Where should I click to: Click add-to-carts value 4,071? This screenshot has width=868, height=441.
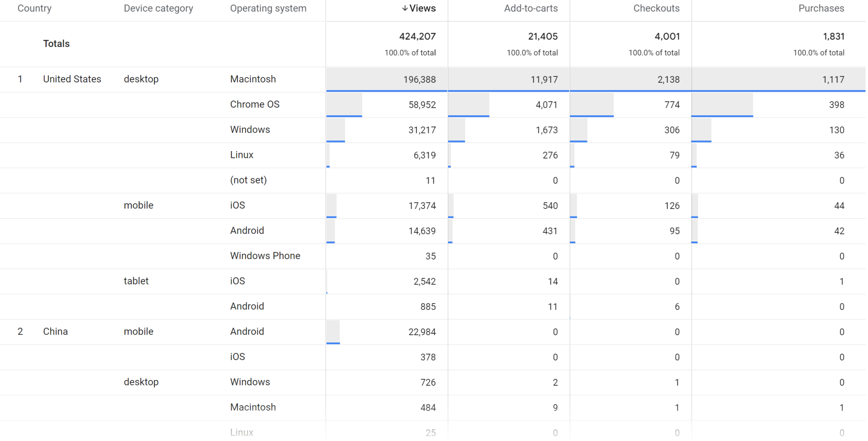click(x=547, y=105)
